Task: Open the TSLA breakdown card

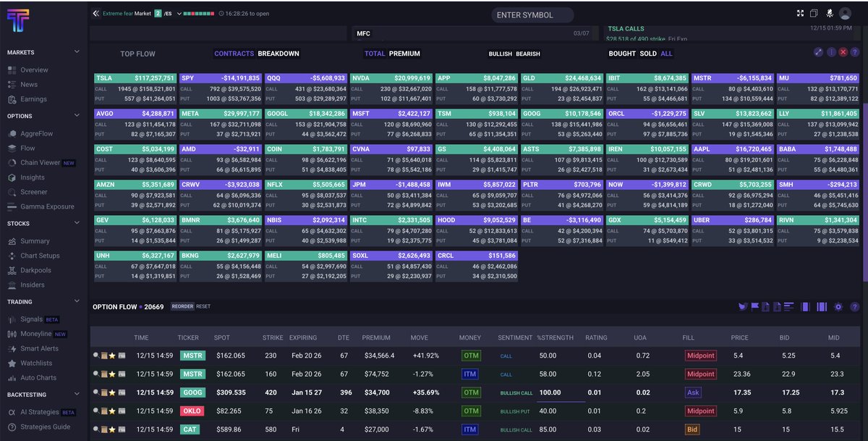Action: point(135,87)
